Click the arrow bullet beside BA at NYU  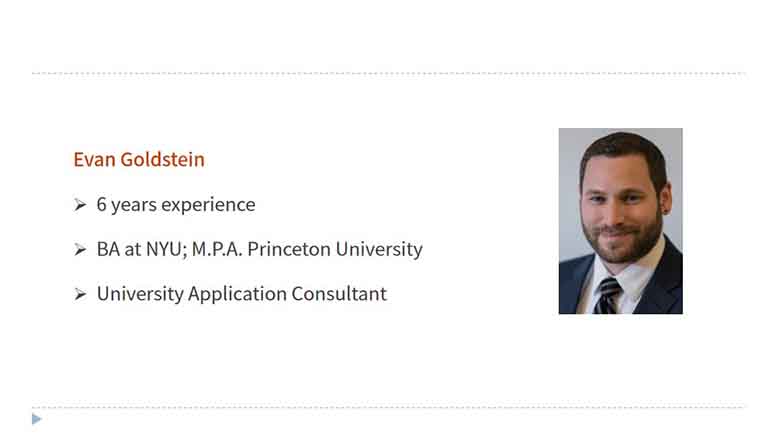pos(80,249)
